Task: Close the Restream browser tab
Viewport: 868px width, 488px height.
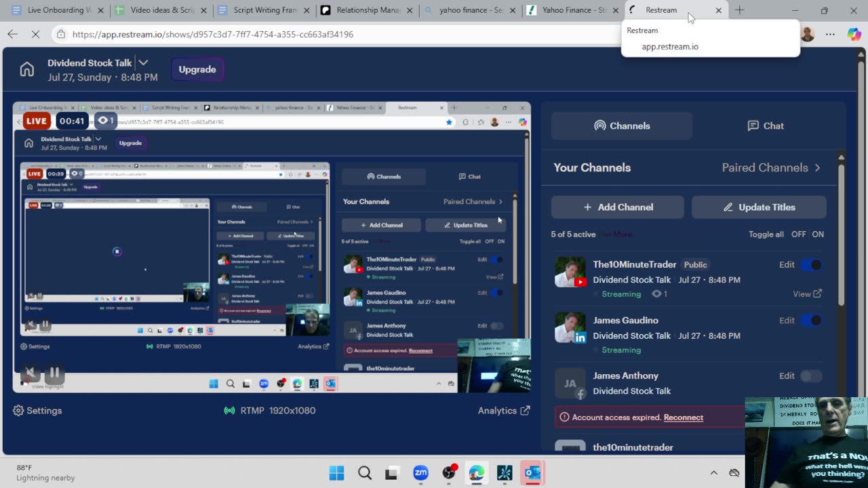Action: [x=719, y=10]
